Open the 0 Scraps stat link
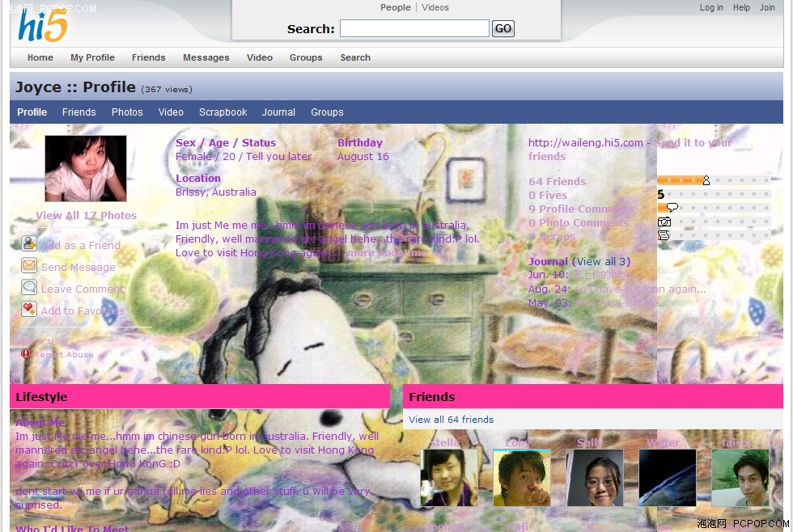Image resolution: width=793 pixels, height=532 pixels. pyautogui.click(x=552, y=236)
